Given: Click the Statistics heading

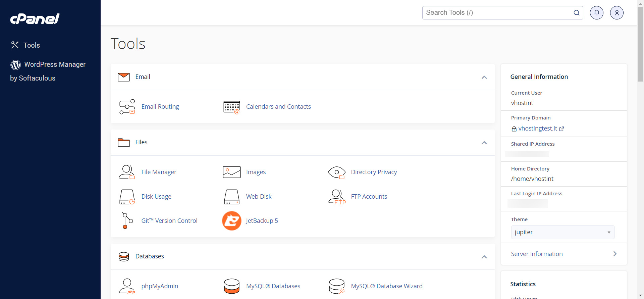Looking at the screenshot, I should 523,284.
